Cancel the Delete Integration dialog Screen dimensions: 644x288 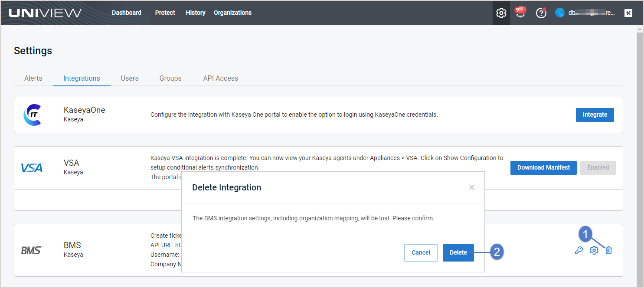421,252
